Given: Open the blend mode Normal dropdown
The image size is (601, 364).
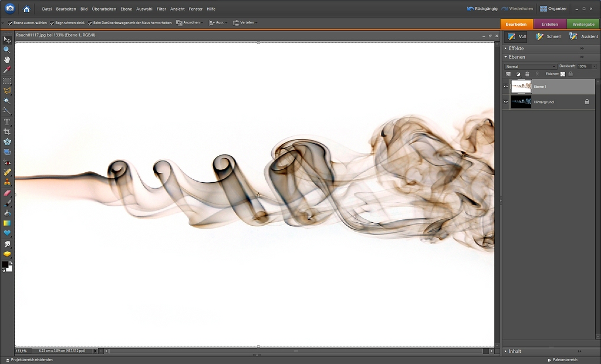Looking at the screenshot, I should pyautogui.click(x=531, y=67).
